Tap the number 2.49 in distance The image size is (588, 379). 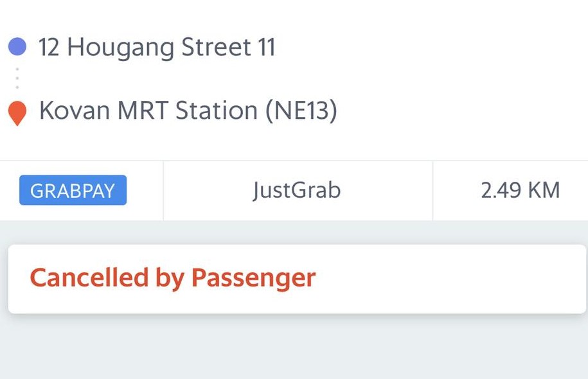501,190
